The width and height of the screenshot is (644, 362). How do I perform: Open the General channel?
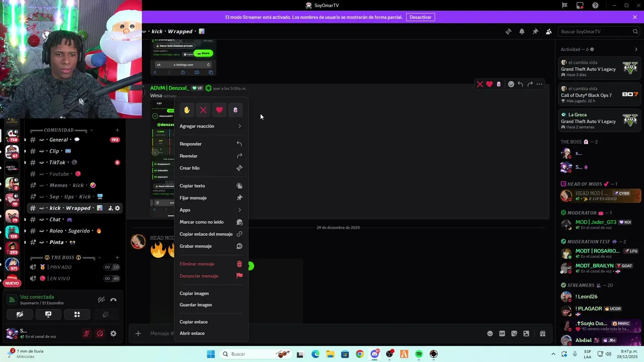point(74,140)
